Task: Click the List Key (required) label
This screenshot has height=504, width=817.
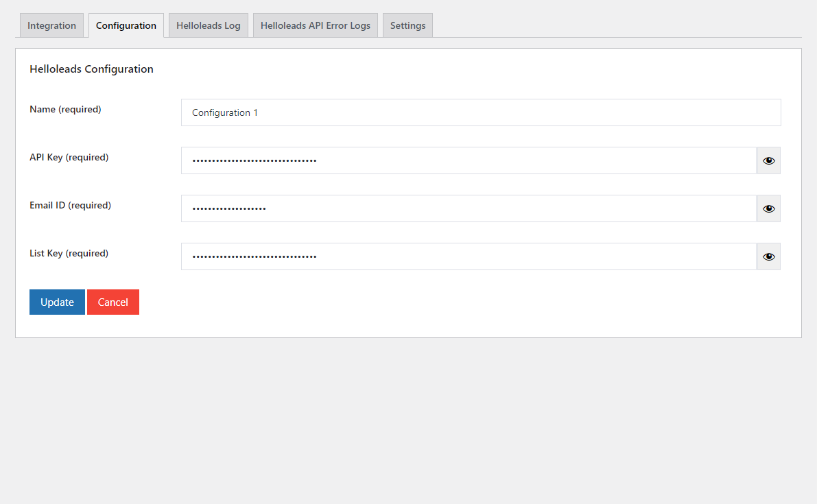Action: [x=69, y=253]
